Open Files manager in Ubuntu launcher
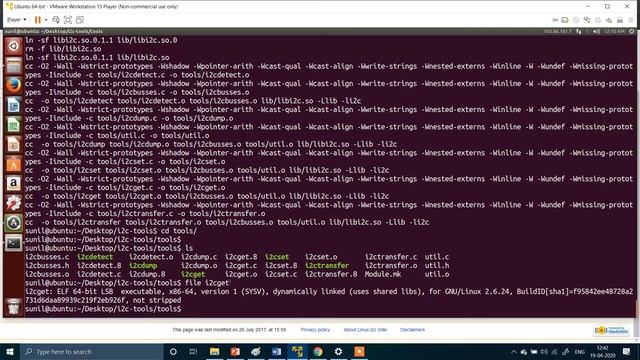Viewport: 640px width, 360px height. coord(13,66)
